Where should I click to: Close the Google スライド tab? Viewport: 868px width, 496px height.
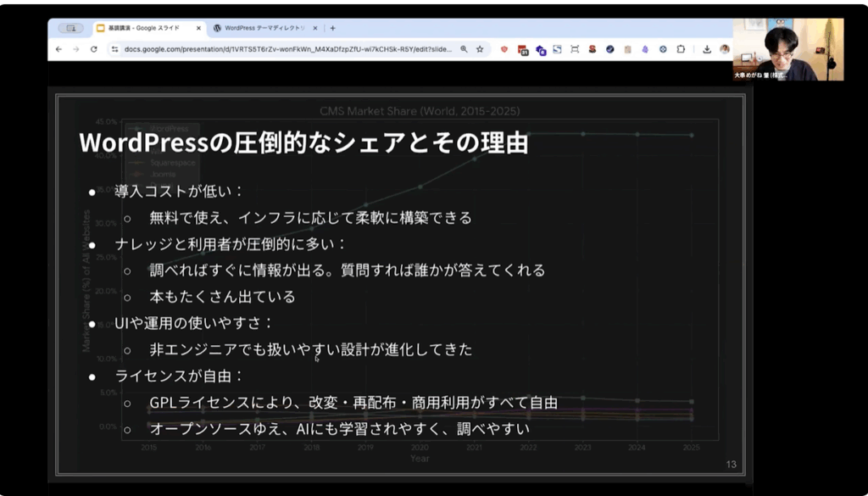(198, 28)
